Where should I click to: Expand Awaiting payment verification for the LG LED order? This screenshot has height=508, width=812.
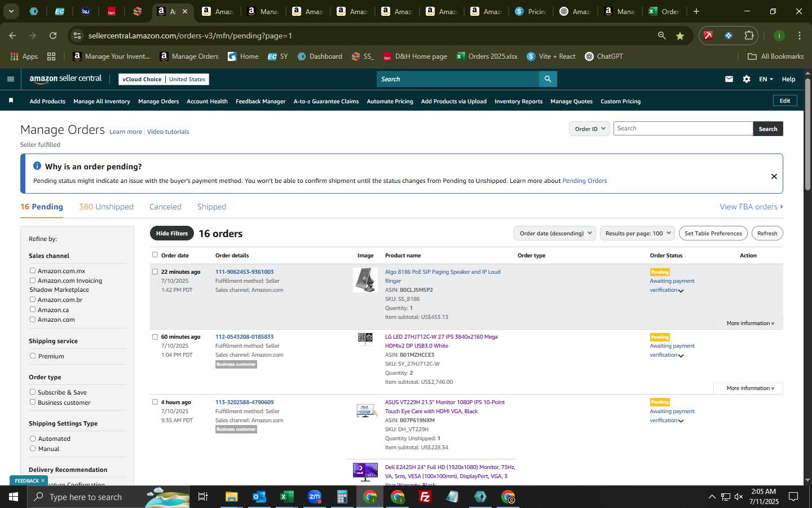click(x=681, y=356)
